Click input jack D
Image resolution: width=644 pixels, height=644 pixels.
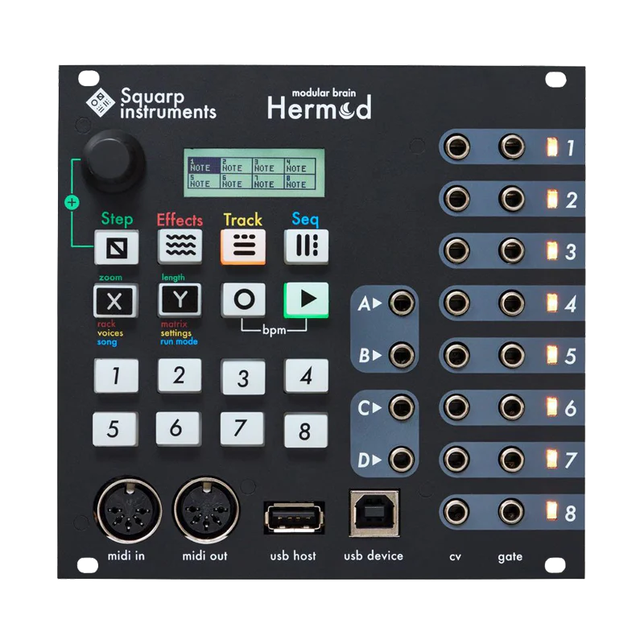tap(401, 459)
